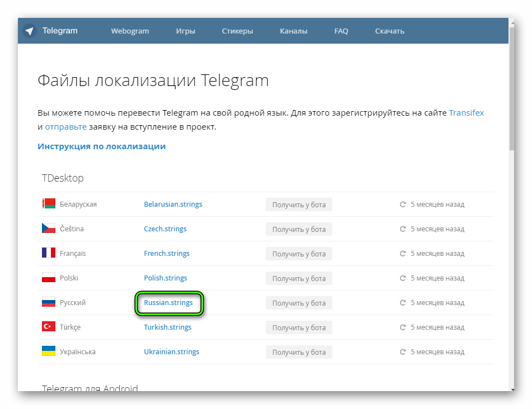Click the TDesktop section heading
The width and height of the screenshot is (532, 409).
click(x=63, y=178)
